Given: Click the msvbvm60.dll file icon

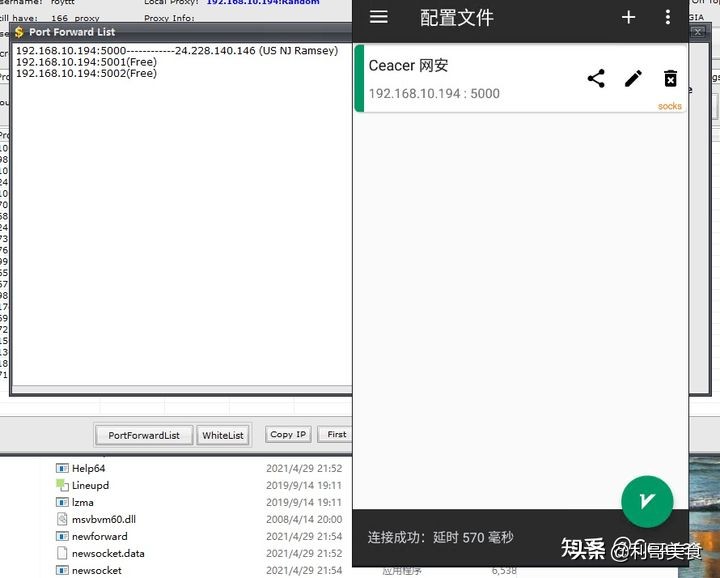Looking at the screenshot, I should (x=62, y=519).
